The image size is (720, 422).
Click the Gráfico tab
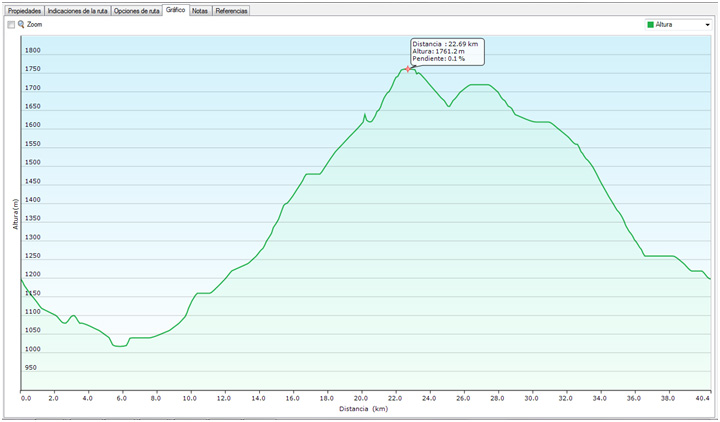tap(176, 10)
